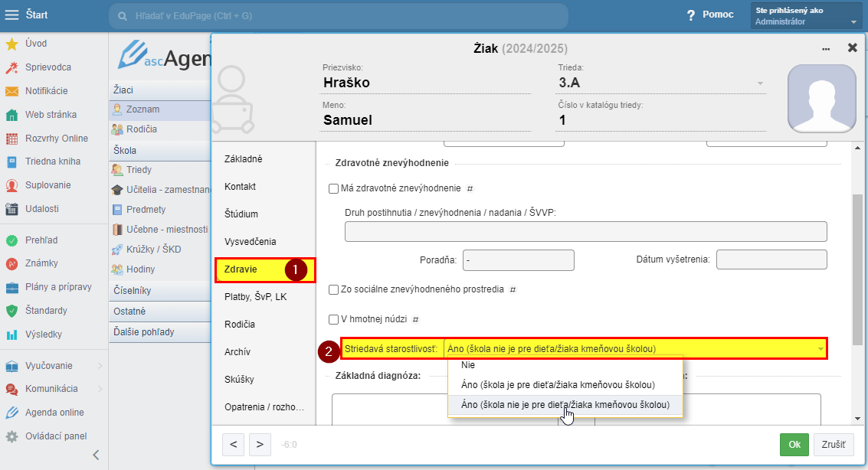Open Štandardy shield icon
The height and width of the screenshot is (470, 868).
click(11, 311)
